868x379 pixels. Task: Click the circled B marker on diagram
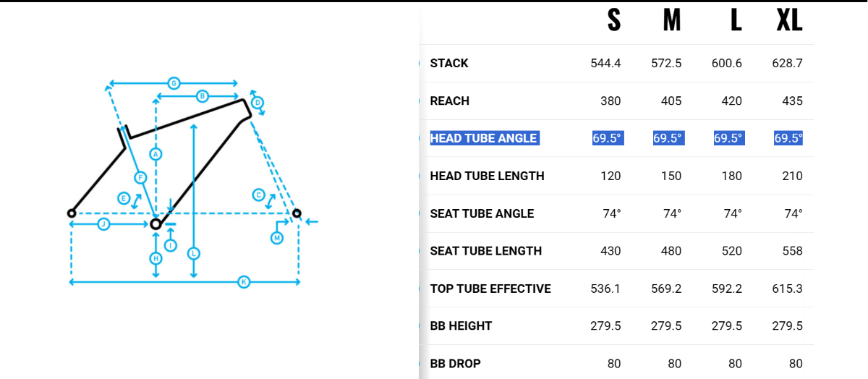click(x=203, y=96)
